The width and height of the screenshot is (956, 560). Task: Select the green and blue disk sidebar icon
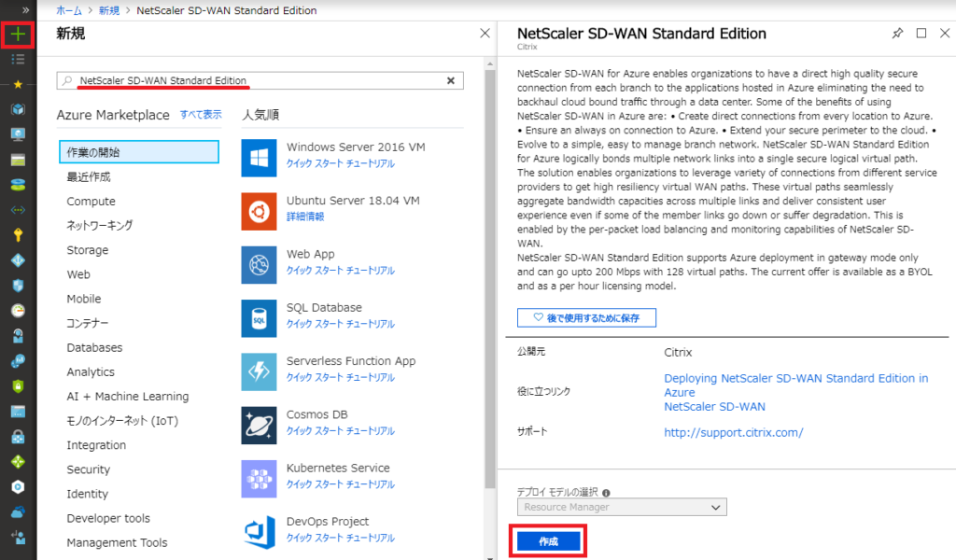tap(18, 185)
